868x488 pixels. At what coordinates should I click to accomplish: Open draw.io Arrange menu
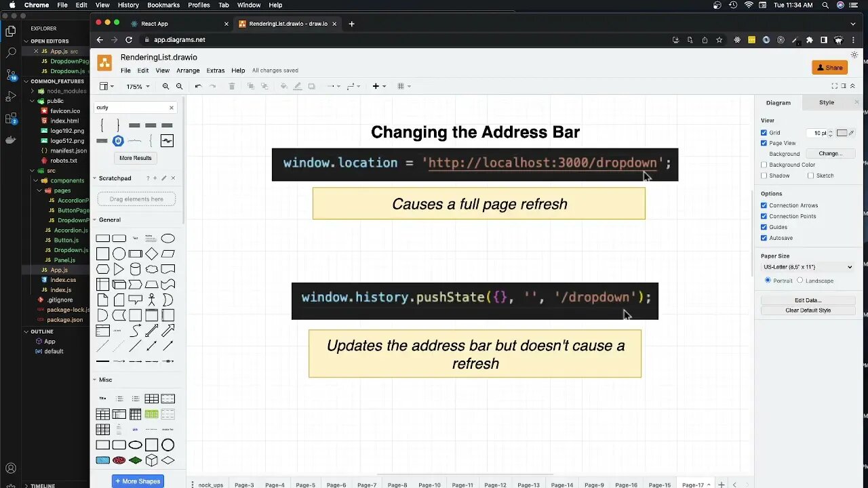[188, 70]
